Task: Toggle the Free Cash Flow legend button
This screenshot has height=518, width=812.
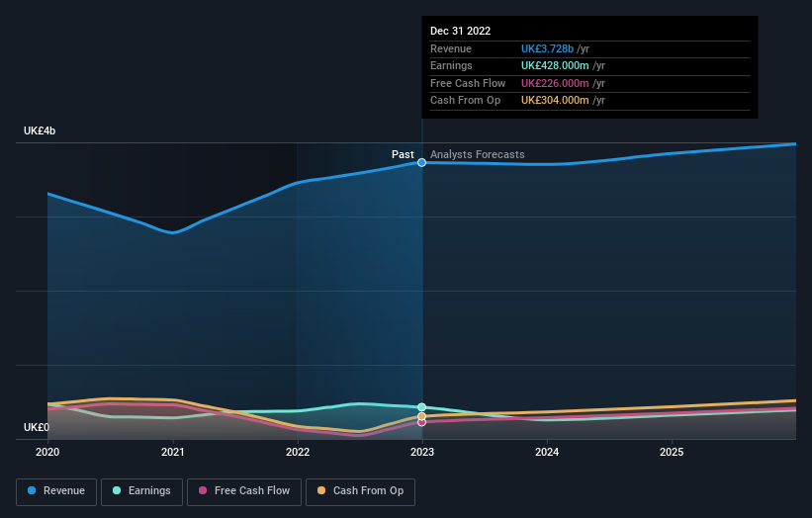Action: coord(244,491)
